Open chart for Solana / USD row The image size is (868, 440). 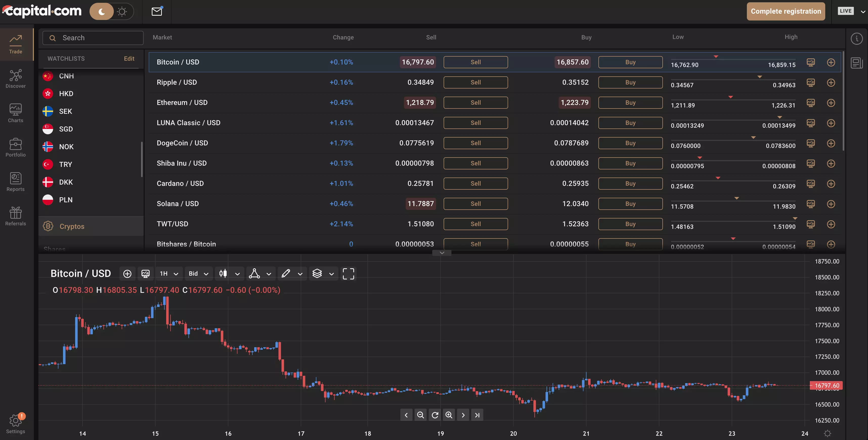pyautogui.click(x=811, y=204)
